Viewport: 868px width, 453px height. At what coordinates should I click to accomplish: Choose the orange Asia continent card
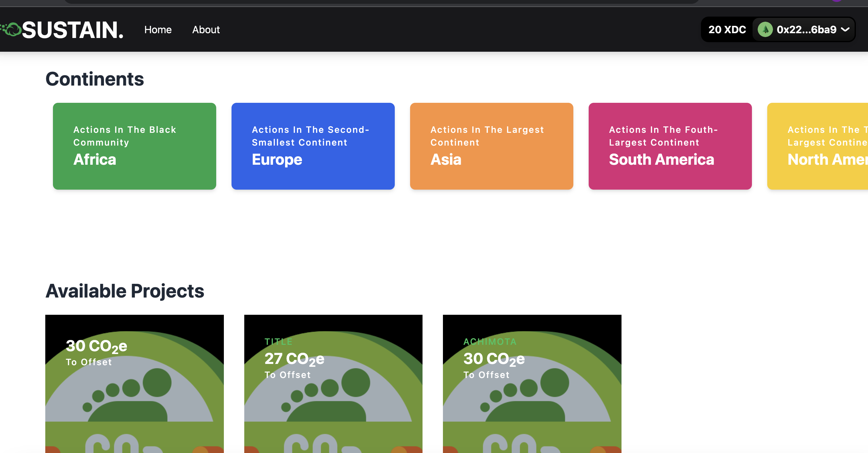[491, 146]
